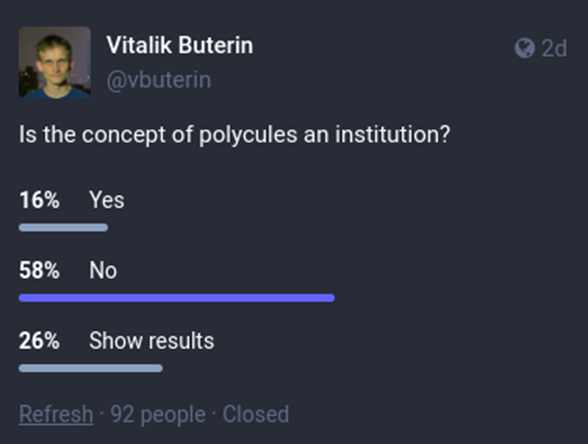Image resolution: width=588 pixels, height=444 pixels.
Task: Select the Yes poll option
Action: click(x=106, y=200)
